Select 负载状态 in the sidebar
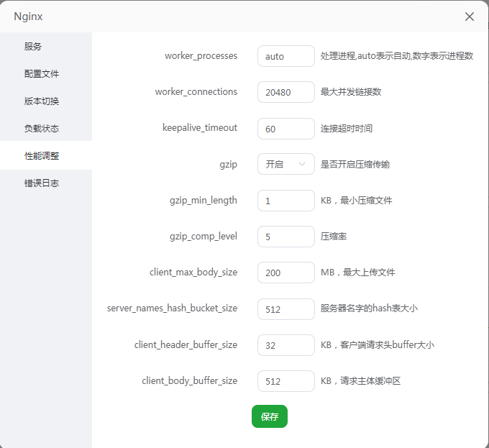Image resolution: width=489 pixels, height=448 pixels. 42,129
